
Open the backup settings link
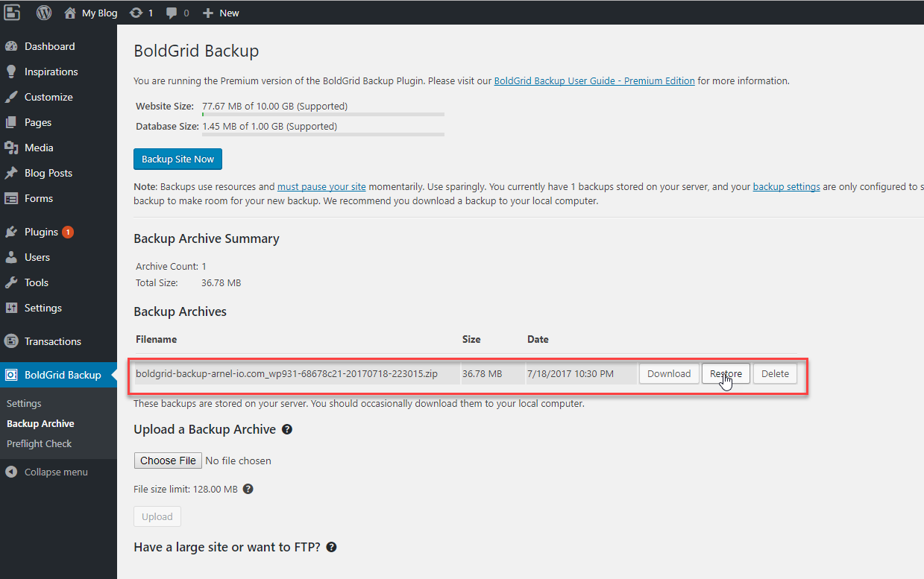[786, 187]
